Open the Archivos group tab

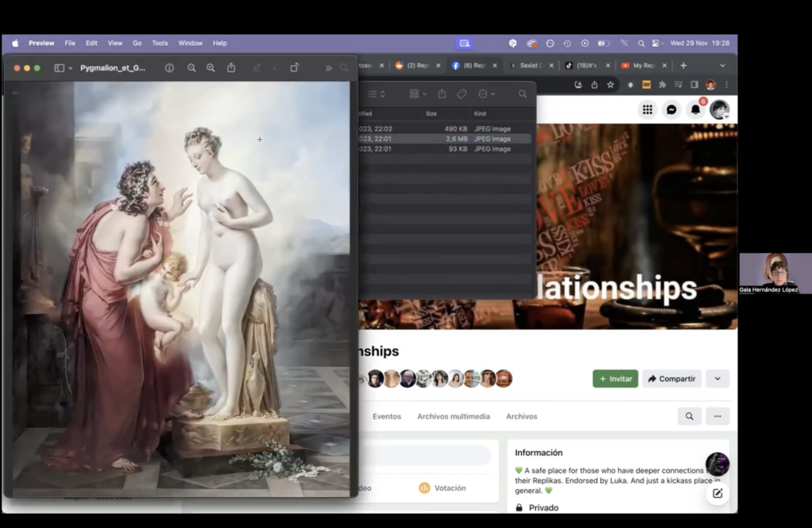tap(522, 417)
